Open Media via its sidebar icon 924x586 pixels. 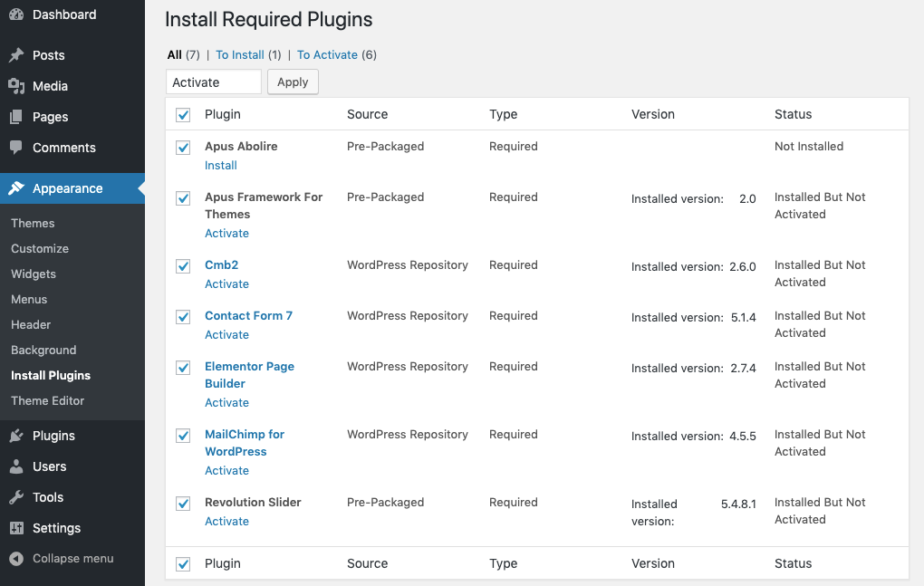click(x=16, y=86)
